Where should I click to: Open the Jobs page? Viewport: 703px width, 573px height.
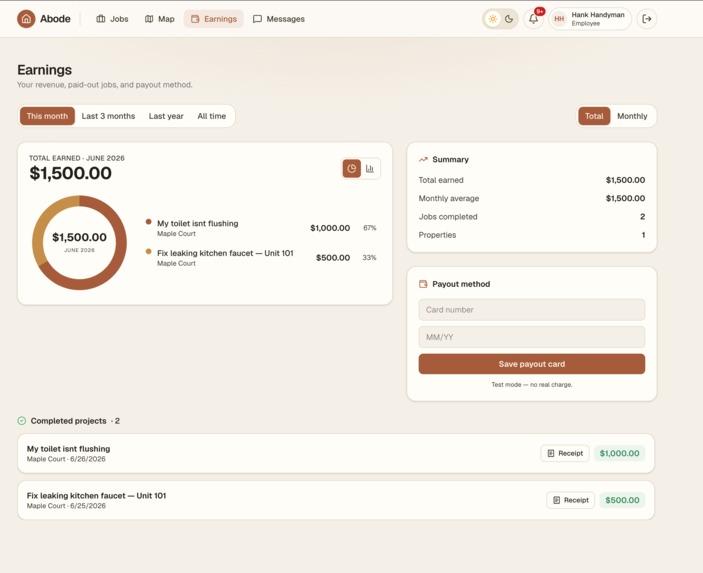tap(113, 19)
